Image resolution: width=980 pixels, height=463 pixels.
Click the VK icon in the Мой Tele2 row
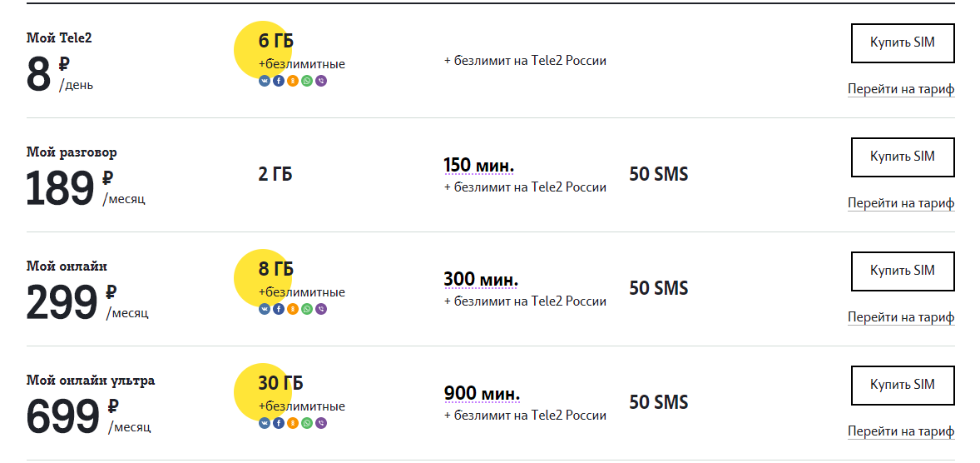point(265,81)
